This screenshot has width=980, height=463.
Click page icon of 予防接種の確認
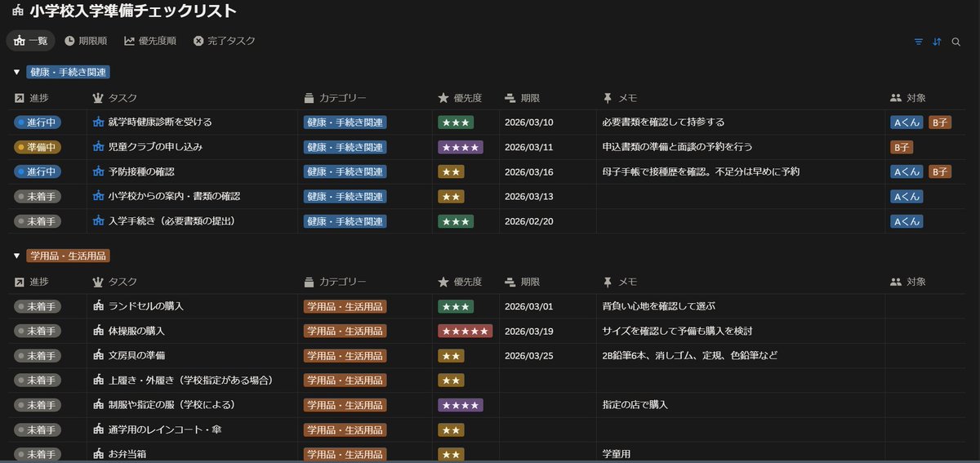click(99, 171)
